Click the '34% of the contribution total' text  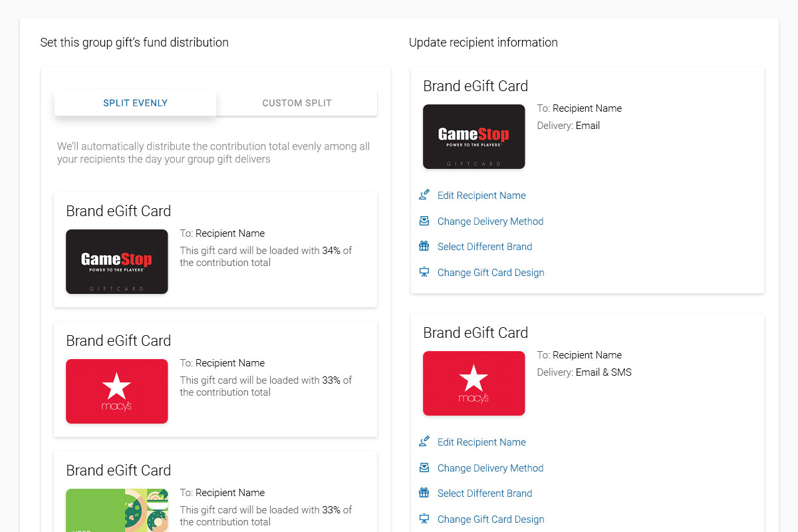[266, 257]
